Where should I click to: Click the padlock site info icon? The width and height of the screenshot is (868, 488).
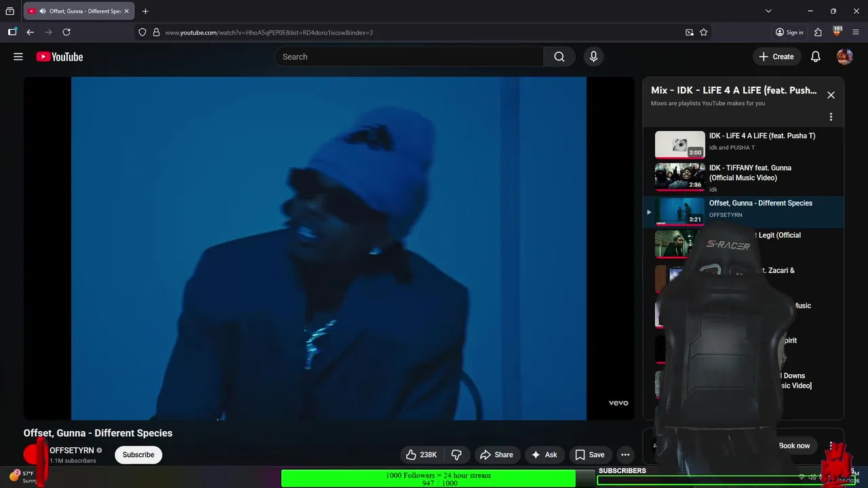[x=156, y=32]
